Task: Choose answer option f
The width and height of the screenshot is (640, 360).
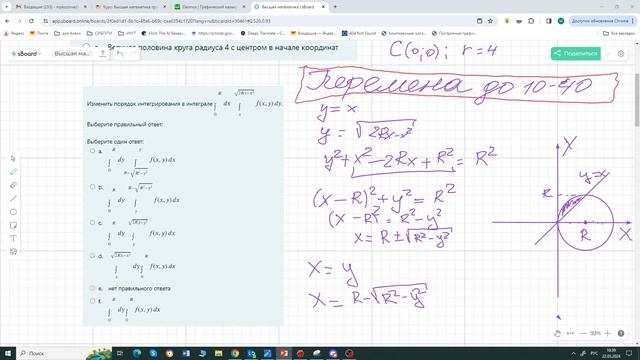Action: 92,301
